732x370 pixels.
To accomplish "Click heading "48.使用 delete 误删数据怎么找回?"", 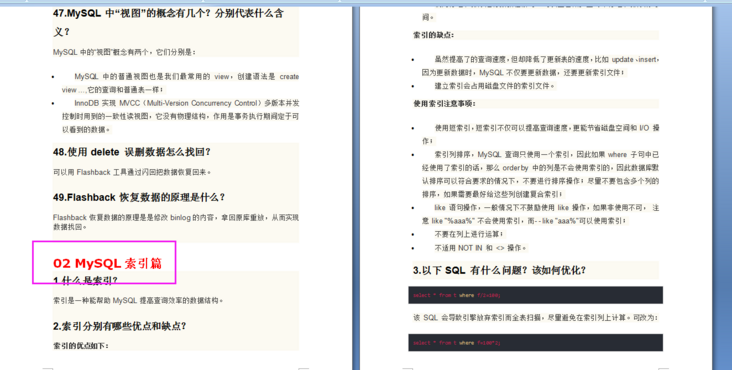I will 132,152.
